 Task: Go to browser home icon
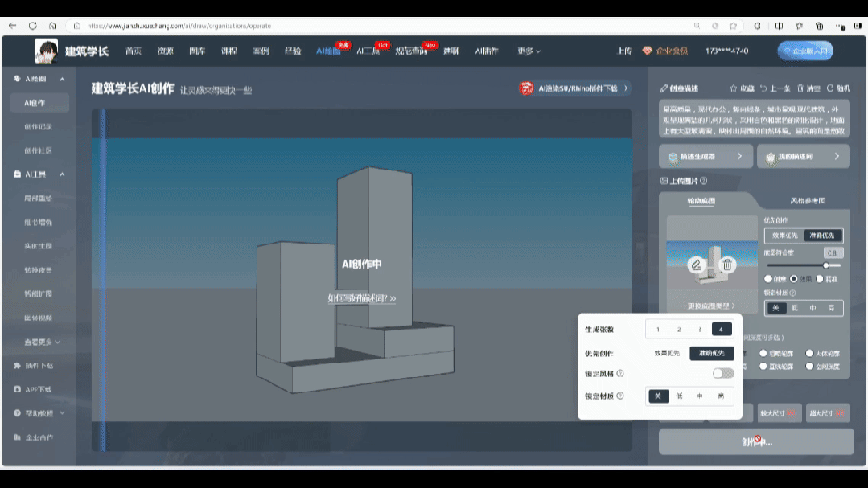click(x=52, y=26)
